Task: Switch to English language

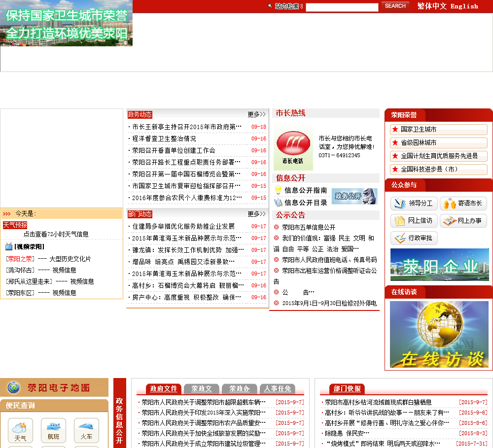Action: (464, 6)
